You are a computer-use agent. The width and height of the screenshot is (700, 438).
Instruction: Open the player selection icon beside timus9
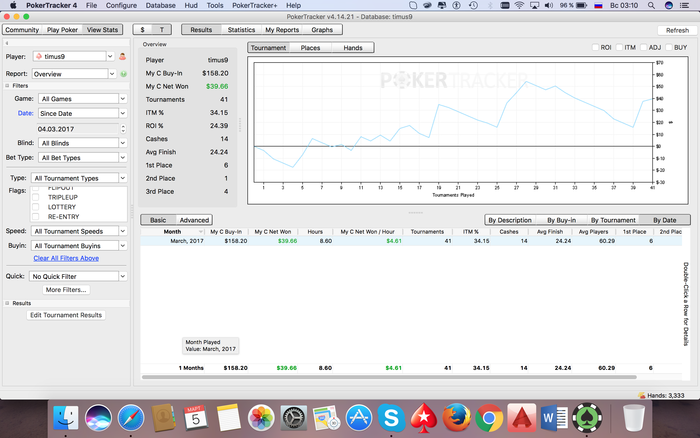122,57
